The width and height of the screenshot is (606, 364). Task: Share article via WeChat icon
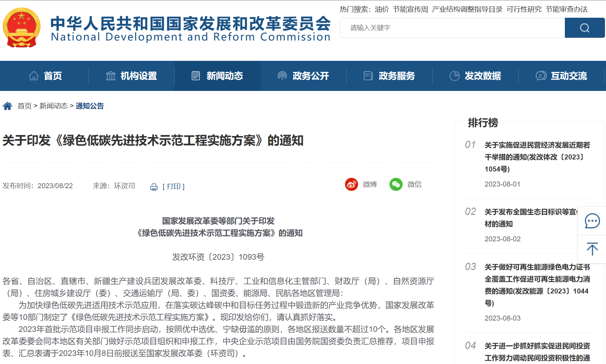tap(396, 185)
